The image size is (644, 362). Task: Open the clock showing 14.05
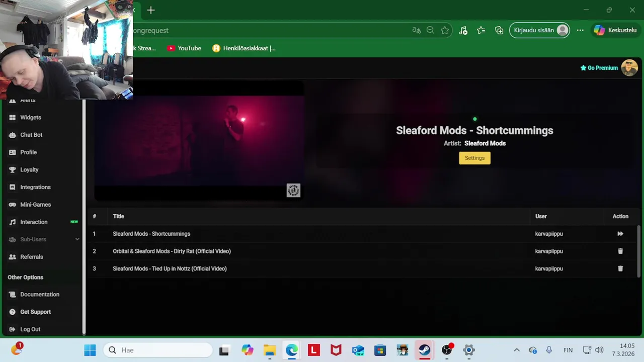point(623,350)
